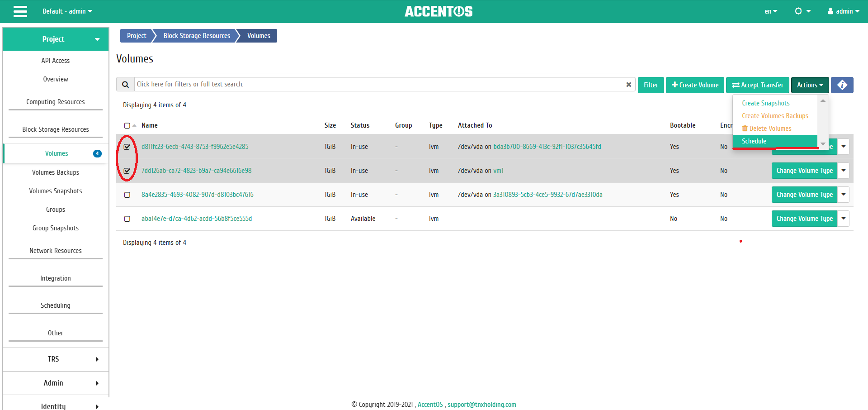Viewport: 868px width, 410px height.
Task: Expand row actions for volume 8a4e2835
Action: click(x=844, y=195)
